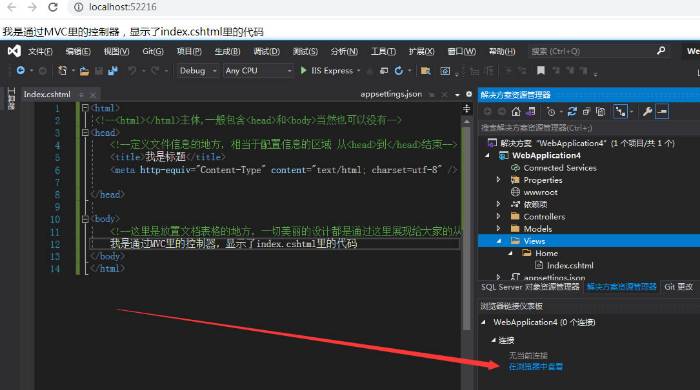Click the Save All toolbar icon
The height and width of the screenshot is (390, 700).
tap(112, 71)
